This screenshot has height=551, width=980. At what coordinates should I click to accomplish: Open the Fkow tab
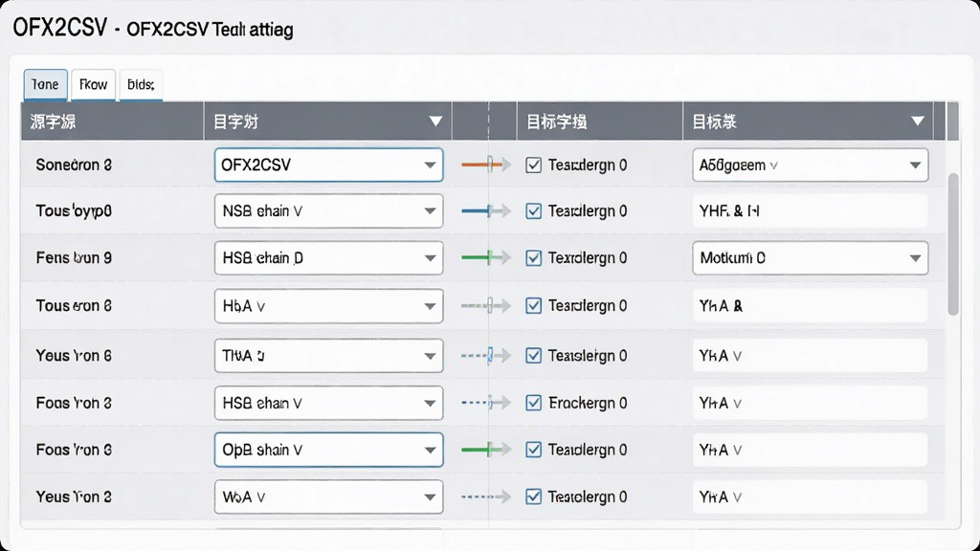point(93,84)
